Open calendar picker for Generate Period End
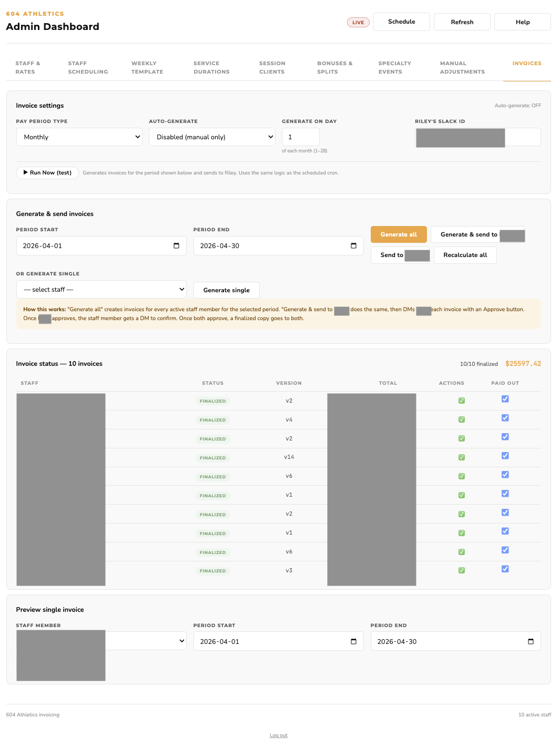Image resolution: width=560 pixels, height=748 pixels. tap(353, 245)
